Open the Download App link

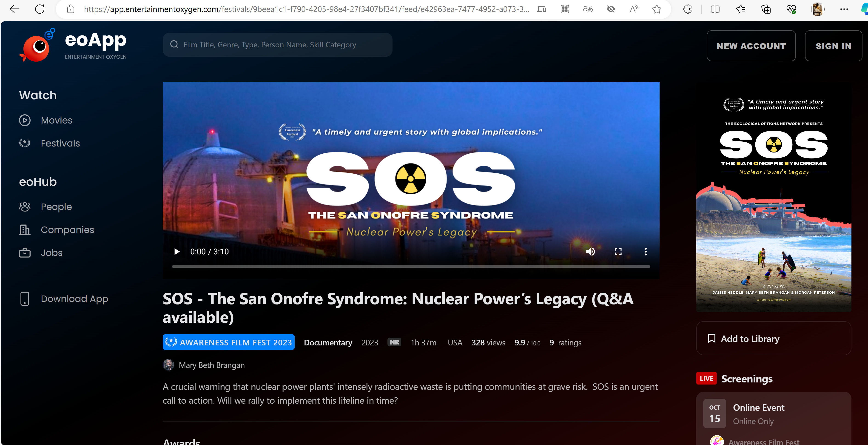[74, 299]
